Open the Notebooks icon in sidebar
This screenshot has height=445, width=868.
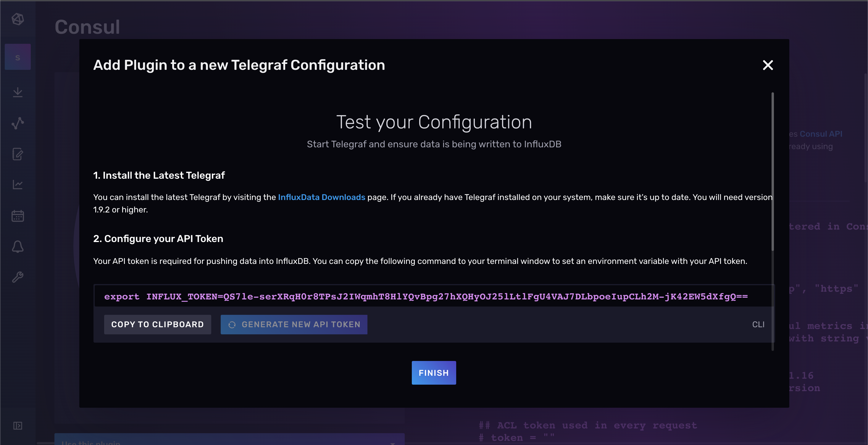pos(17,154)
